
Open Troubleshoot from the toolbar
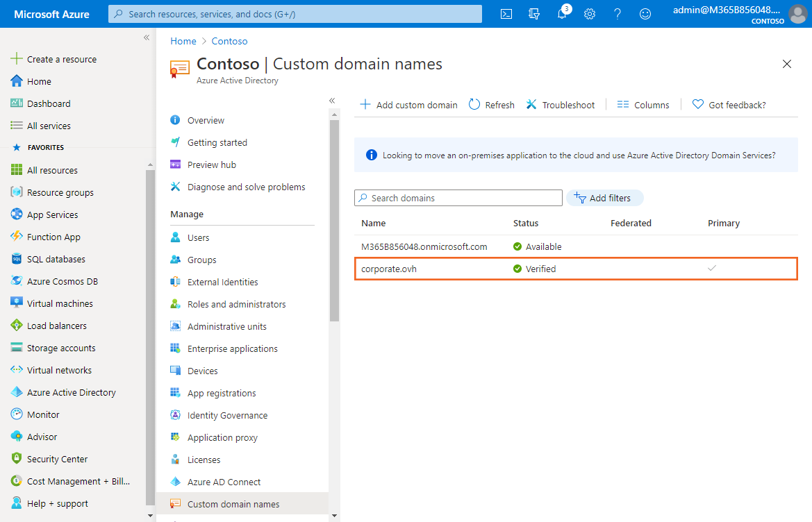[561, 105]
